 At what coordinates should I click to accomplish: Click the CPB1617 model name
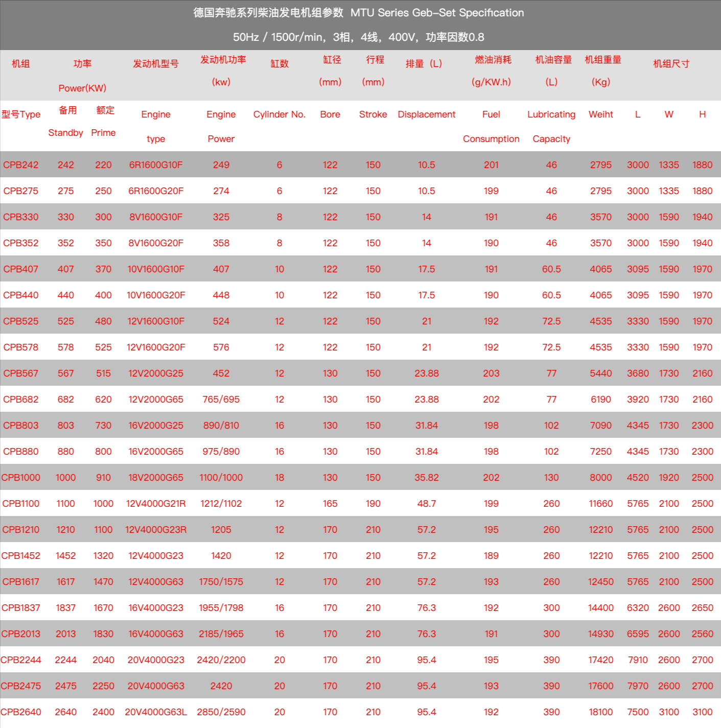coord(21,582)
